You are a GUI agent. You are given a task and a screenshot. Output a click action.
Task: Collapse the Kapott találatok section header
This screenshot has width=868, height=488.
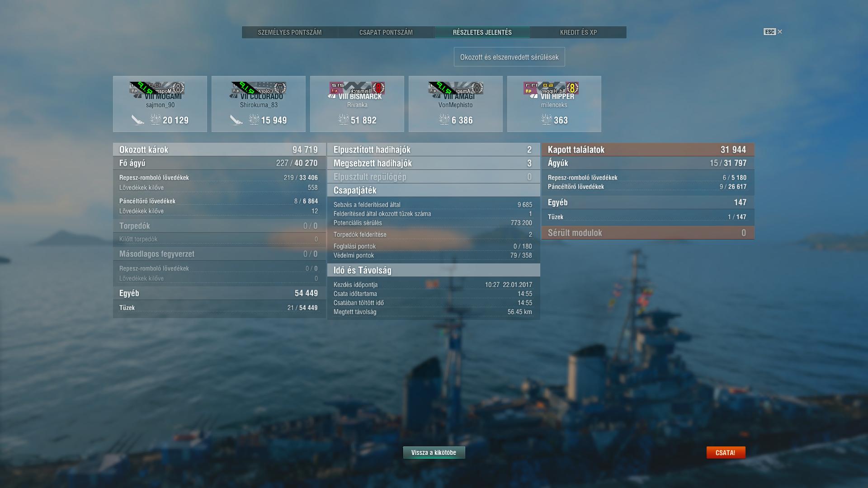(x=648, y=150)
